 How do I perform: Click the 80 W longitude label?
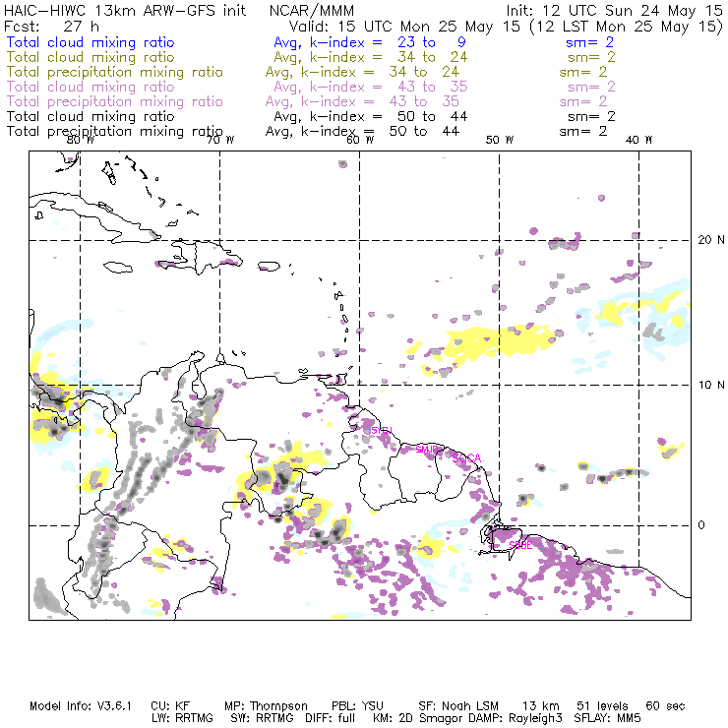[81, 140]
